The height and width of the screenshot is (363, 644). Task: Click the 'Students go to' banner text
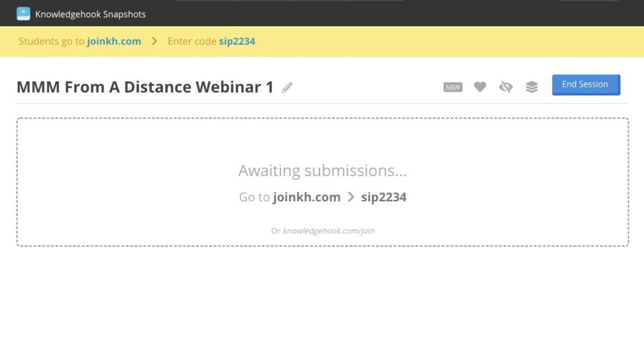click(x=51, y=41)
